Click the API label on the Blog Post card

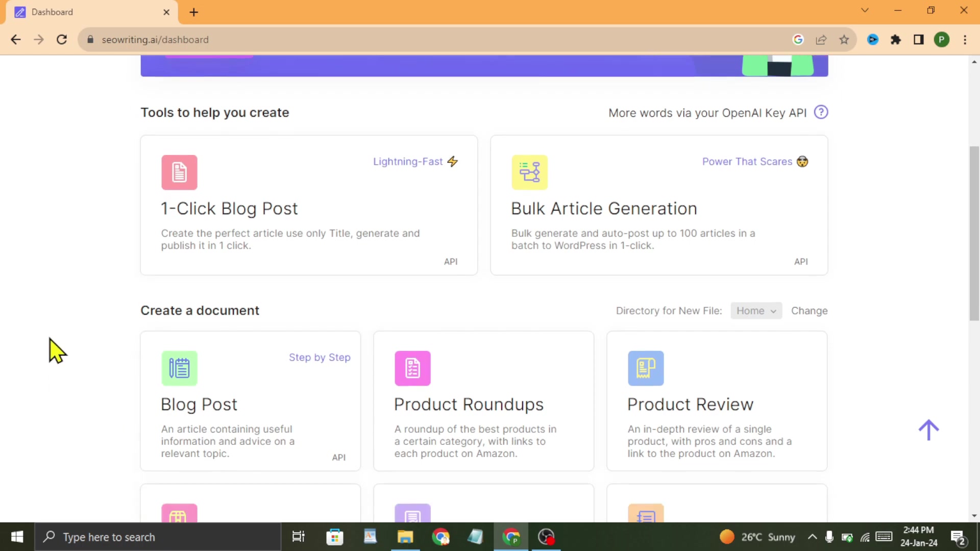pos(339,458)
